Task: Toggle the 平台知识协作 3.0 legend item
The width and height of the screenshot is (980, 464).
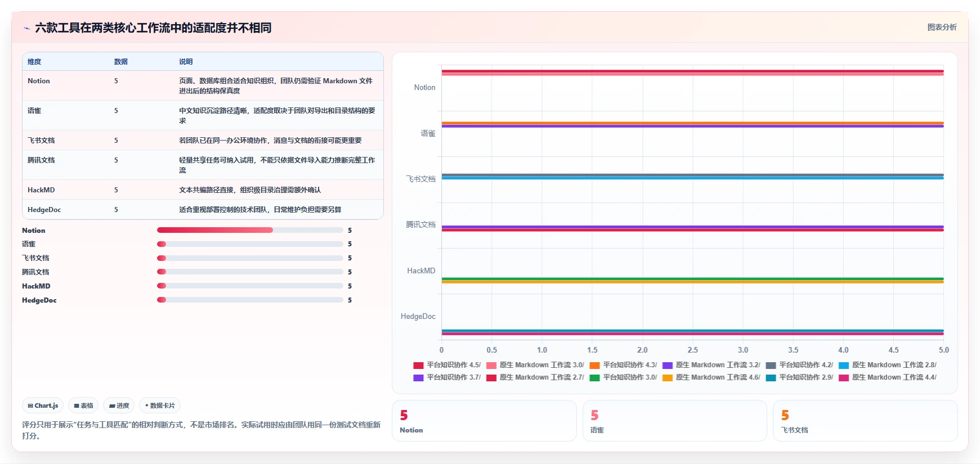Action: [x=623, y=377]
